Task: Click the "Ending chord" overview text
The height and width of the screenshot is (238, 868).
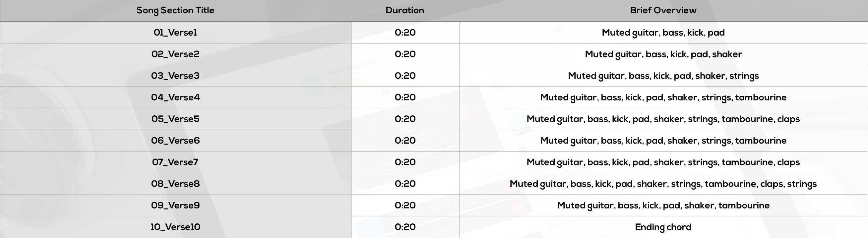Action: pos(663,227)
